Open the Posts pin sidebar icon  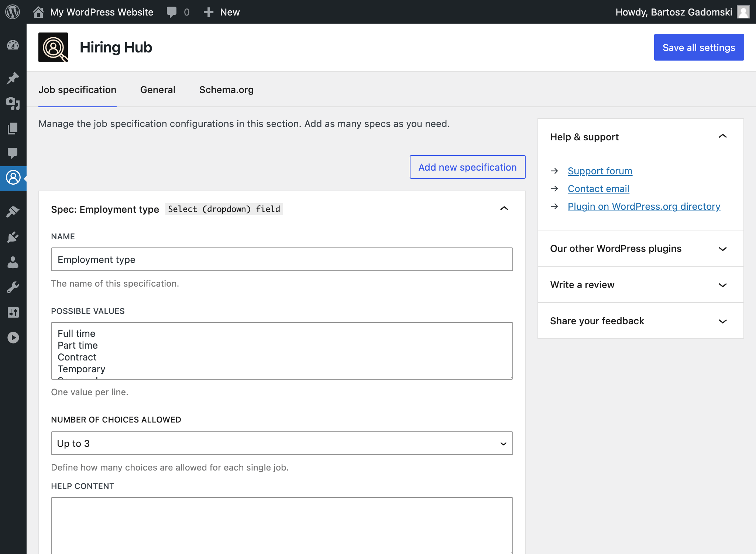tap(13, 78)
